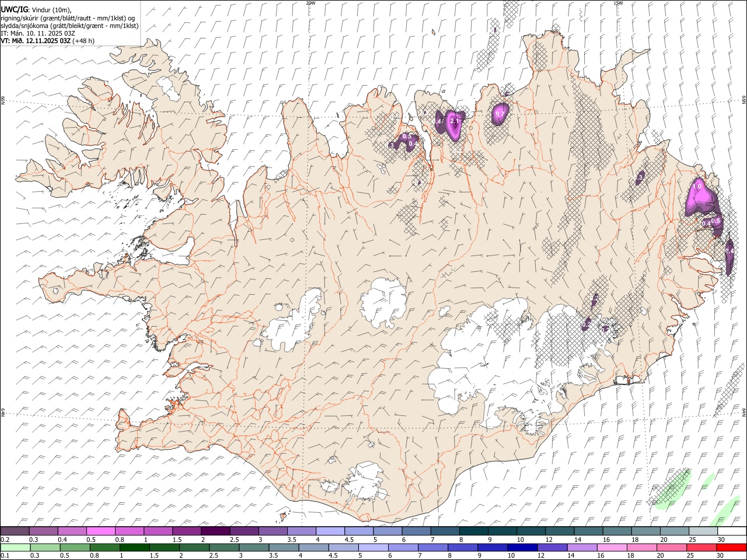The image size is (747, 560).
Task: Click 'rigning/skúrir' legend description line
Action: (x=68, y=18)
